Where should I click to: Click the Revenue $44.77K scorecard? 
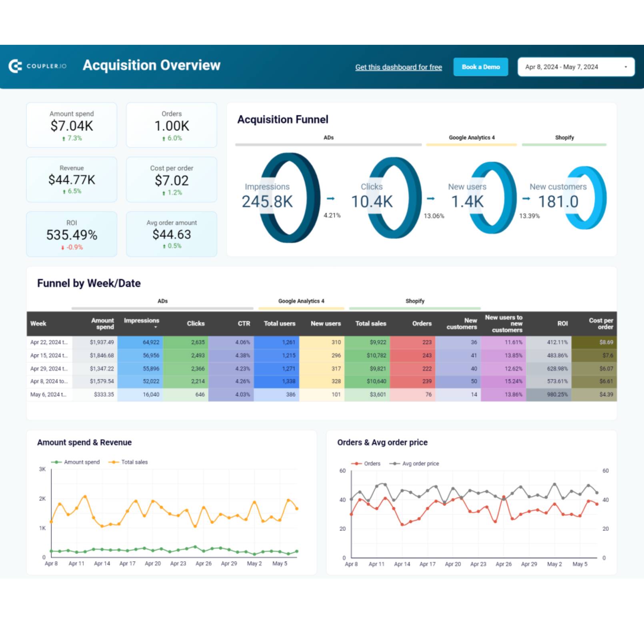(72, 180)
